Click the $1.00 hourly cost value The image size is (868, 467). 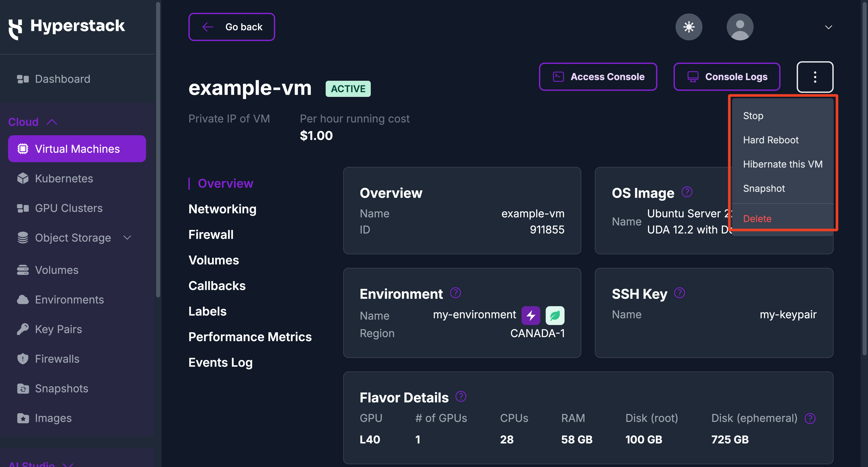[316, 136]
